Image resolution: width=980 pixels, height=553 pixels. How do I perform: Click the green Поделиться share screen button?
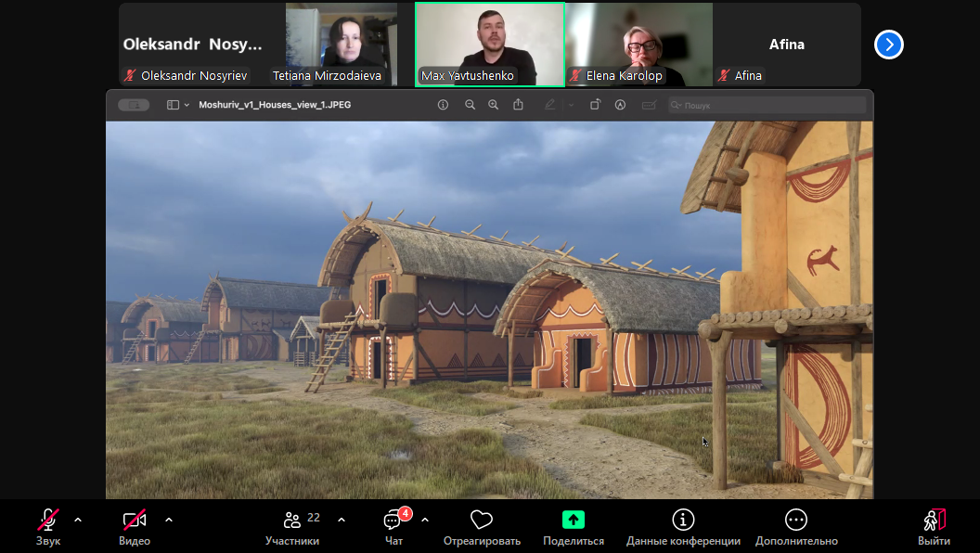coord(573,526)
